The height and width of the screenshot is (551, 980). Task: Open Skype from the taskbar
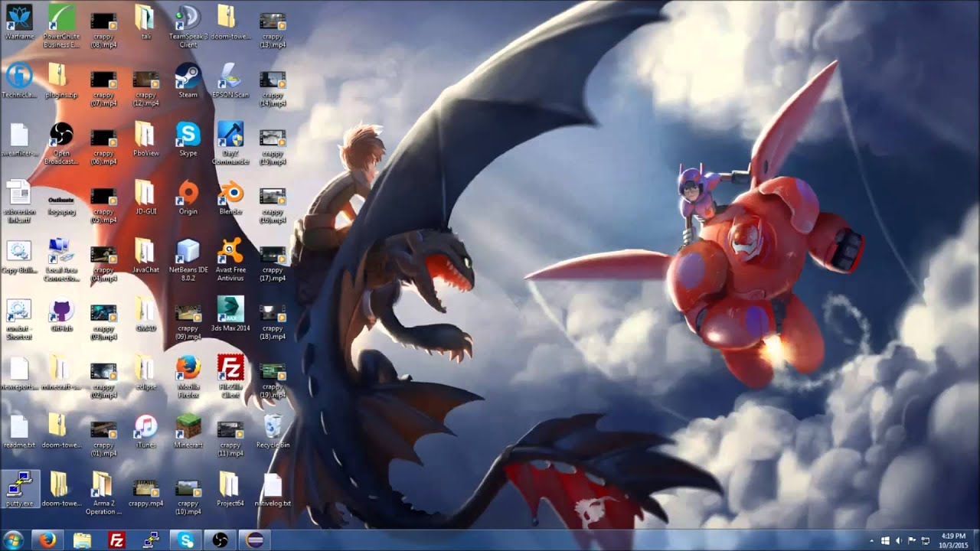(x=186, y=540)
